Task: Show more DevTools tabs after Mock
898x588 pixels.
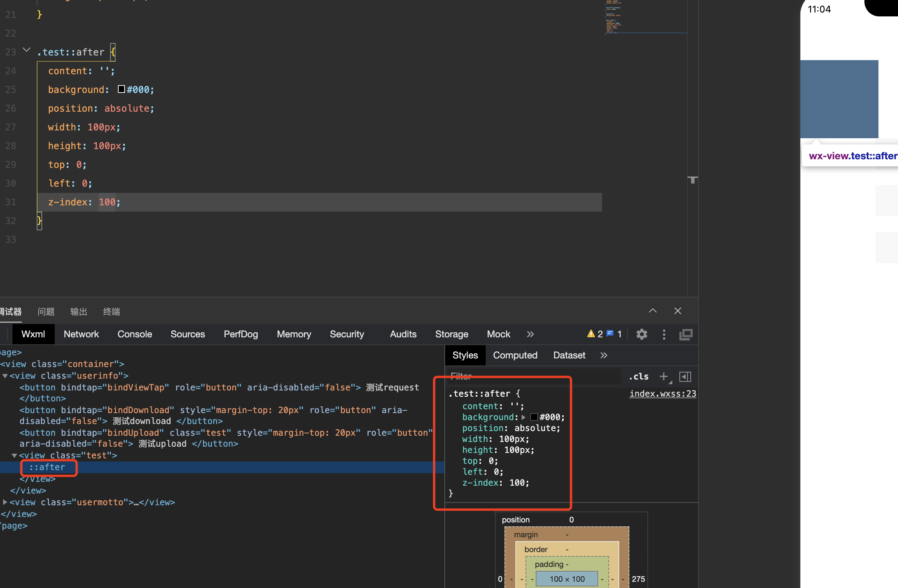Action: point(530,334)
